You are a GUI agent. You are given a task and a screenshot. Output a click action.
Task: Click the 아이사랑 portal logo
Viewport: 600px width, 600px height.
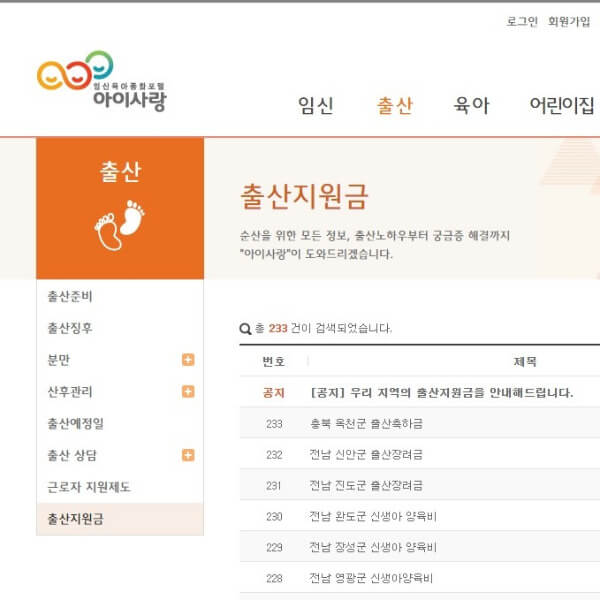click(101, 81)
